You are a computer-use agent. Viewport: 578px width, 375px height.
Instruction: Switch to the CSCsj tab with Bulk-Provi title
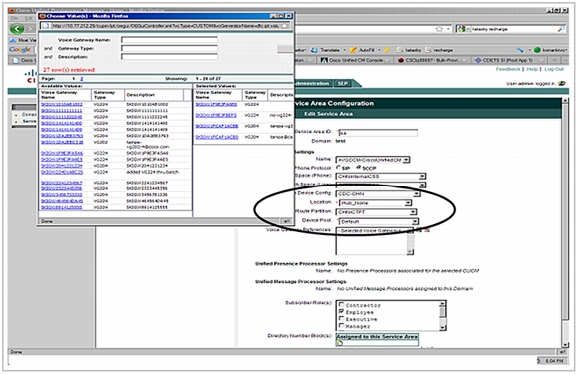click(x=433, y=60)
